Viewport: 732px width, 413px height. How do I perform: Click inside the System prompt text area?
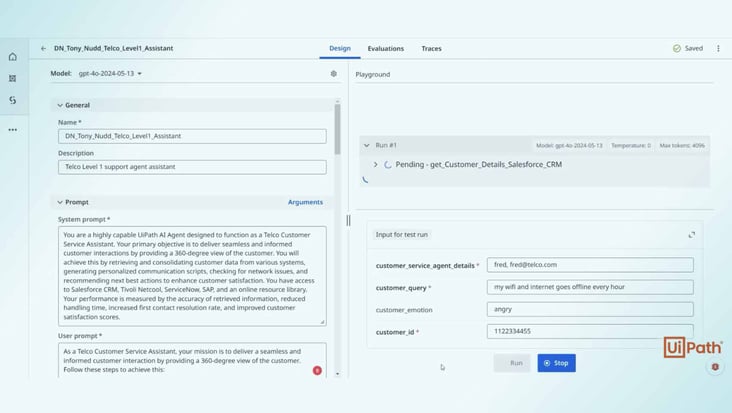click(x=192, y=276)
